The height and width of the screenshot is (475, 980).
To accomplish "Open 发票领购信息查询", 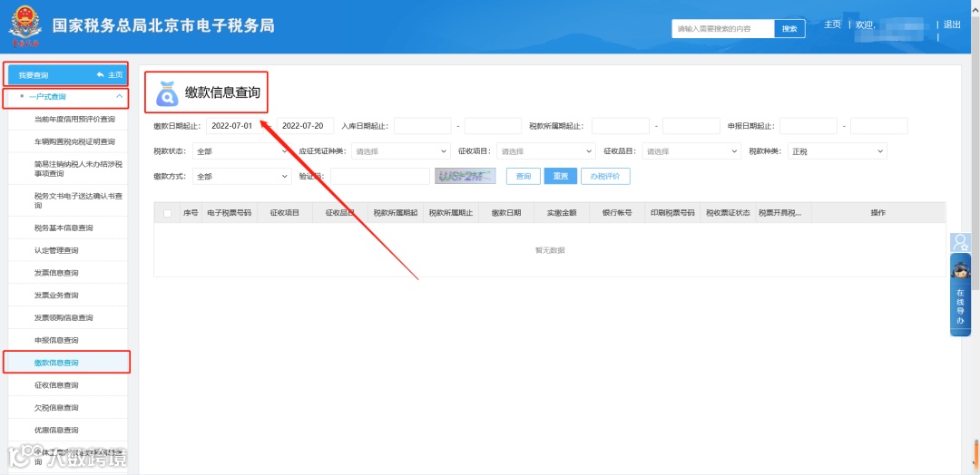I will coord(67,317).
